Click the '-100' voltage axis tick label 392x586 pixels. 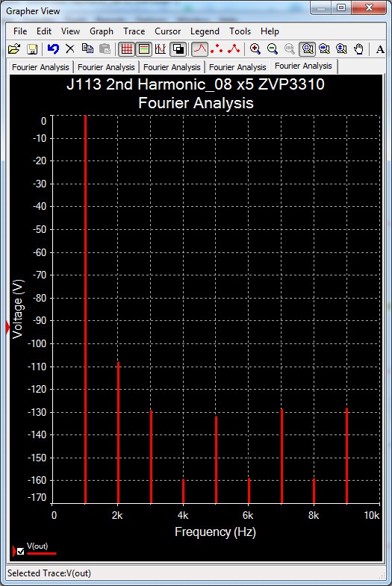coord(37,344)
